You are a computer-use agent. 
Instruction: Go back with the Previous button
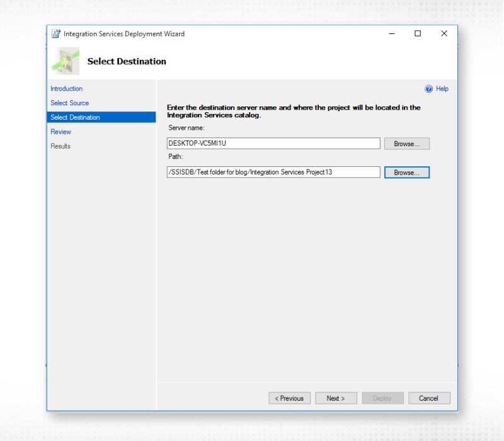pos(290,398)
